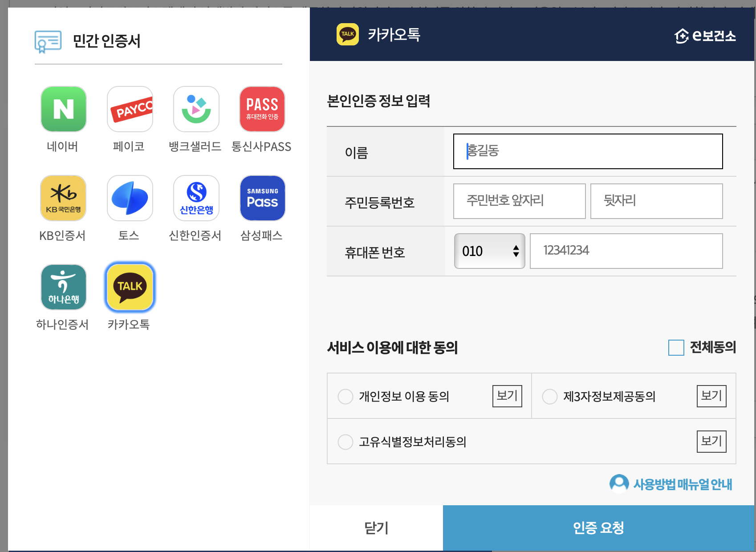View 고유식별정보처리동의 details with 보기
This screenshot has height=552, width=756.
click(711, 441)
